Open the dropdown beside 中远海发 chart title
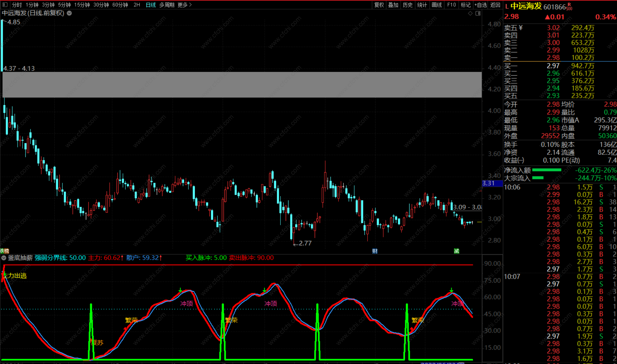The height and width of the screenshot is (364, 617). tap(69, 13)
